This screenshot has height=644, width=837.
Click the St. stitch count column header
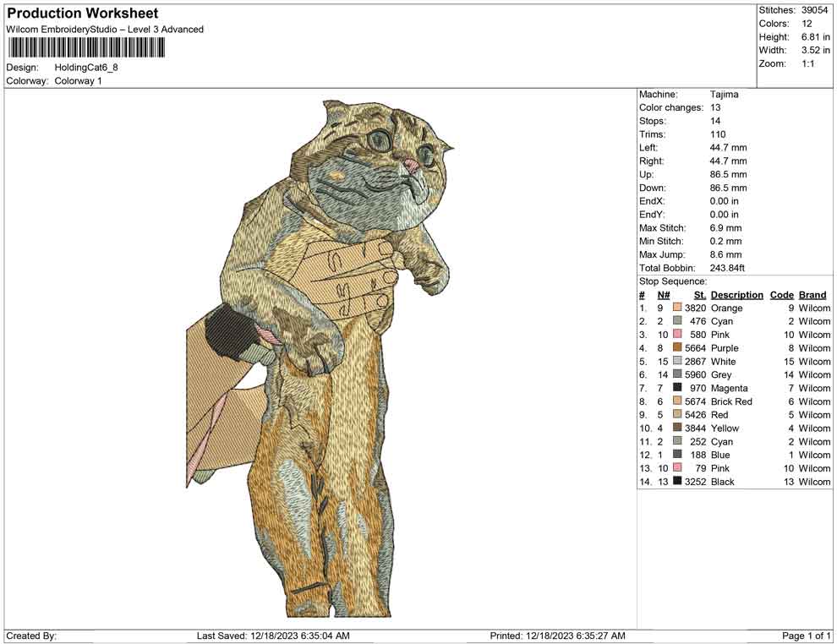[699, 295]
